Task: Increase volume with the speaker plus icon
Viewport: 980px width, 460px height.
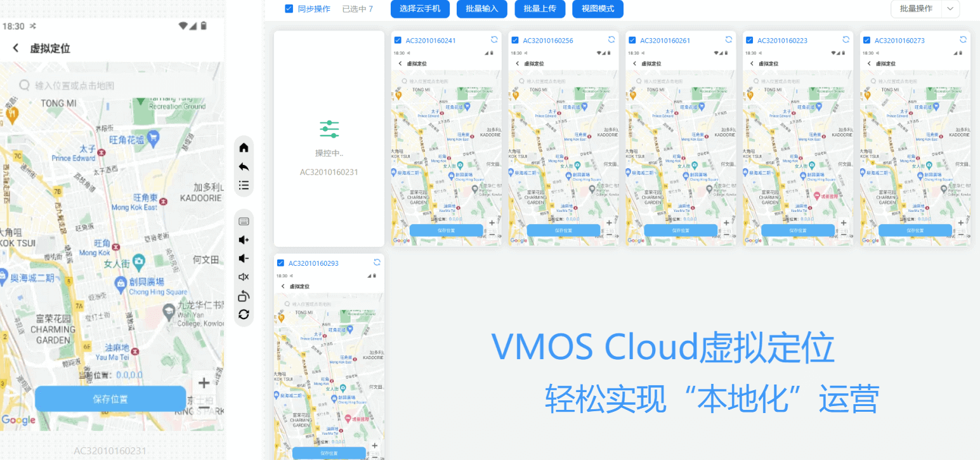Action: [244, 240]
